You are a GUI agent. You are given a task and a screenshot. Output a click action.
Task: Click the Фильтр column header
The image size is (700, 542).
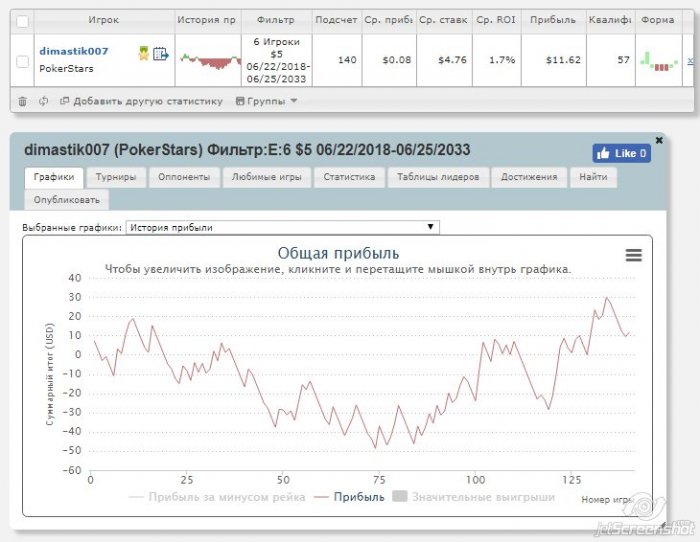tap(276, 20)
